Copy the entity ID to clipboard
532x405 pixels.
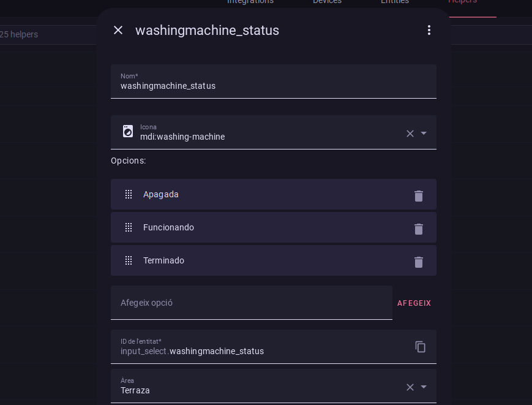[420, 347]
